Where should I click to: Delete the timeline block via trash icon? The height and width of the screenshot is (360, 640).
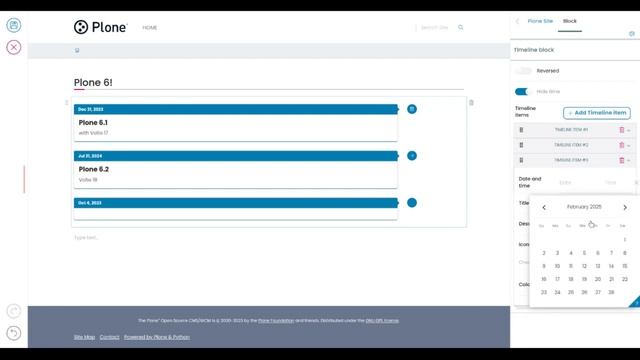471,102
